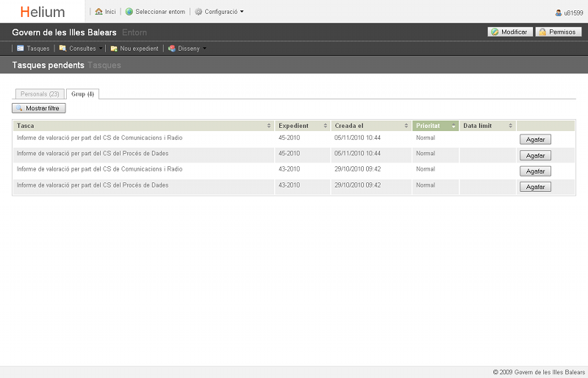Image resolution: width=588 pixels, height=378 pixels.
Task: Click the Nou expedient folder icon
Action: [x=114, y=49]
